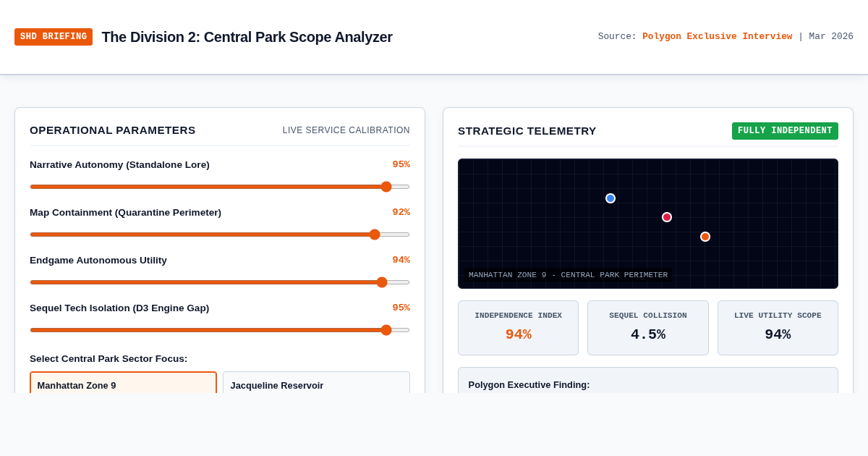Click the red map marker
Screen dimensions: 868x456
tap(667, 217)
